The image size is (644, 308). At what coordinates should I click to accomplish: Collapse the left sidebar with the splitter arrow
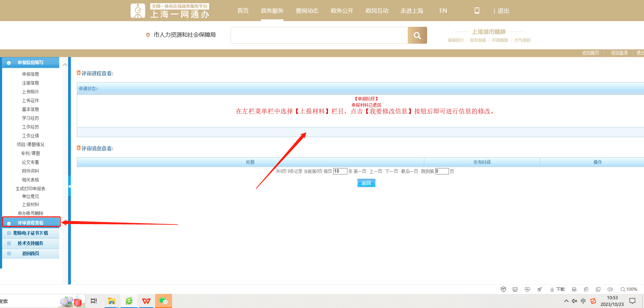69,186
